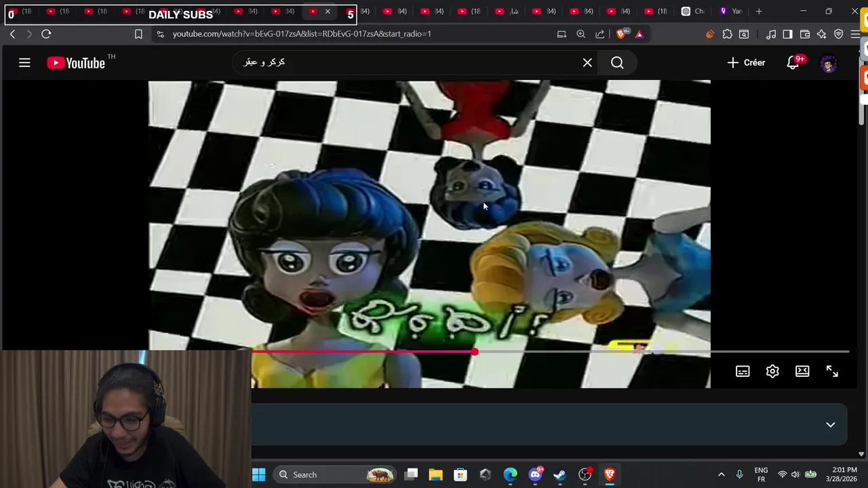Open the volume tray control
The width and height of the screenshot is (868, 488).
click(x=795, y=474)
